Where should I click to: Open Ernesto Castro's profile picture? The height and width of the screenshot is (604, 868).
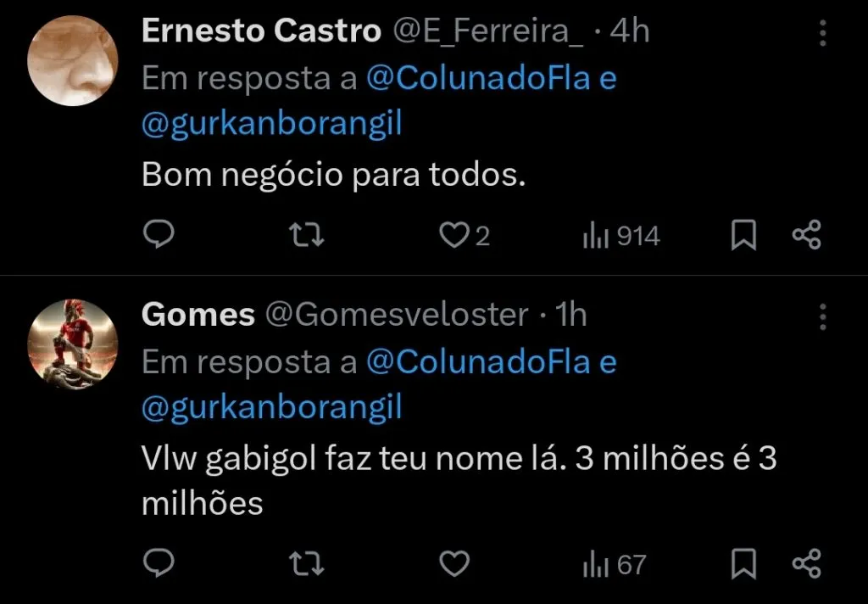(x=73, y=57)
